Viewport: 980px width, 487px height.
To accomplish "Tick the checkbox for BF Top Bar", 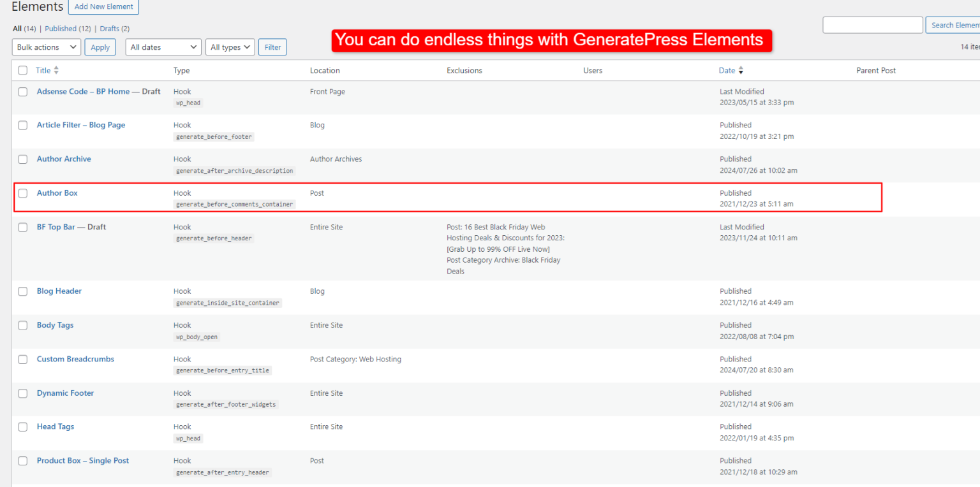I will tap(22, 227).
